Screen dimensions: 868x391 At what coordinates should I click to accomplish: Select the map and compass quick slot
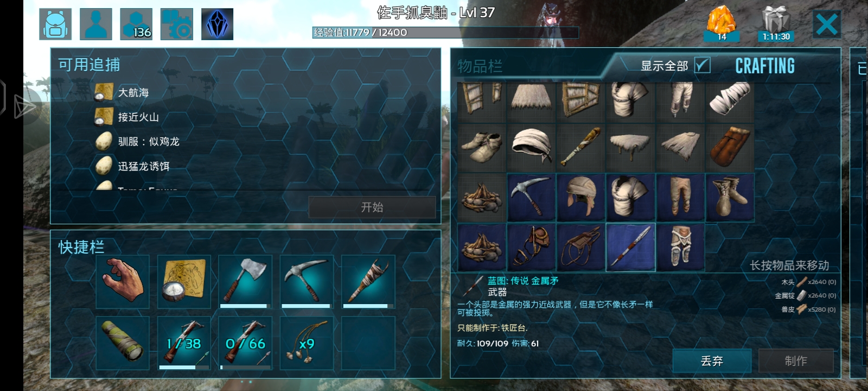[184, 282]
